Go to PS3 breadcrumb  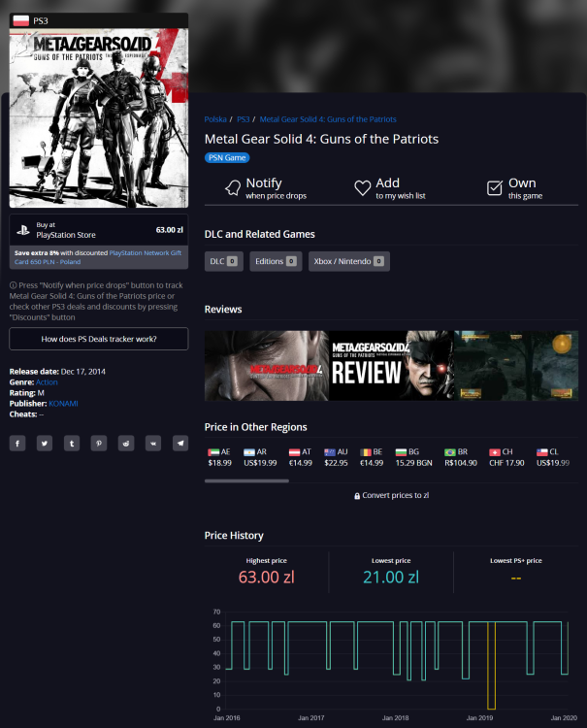coord(244,119)
